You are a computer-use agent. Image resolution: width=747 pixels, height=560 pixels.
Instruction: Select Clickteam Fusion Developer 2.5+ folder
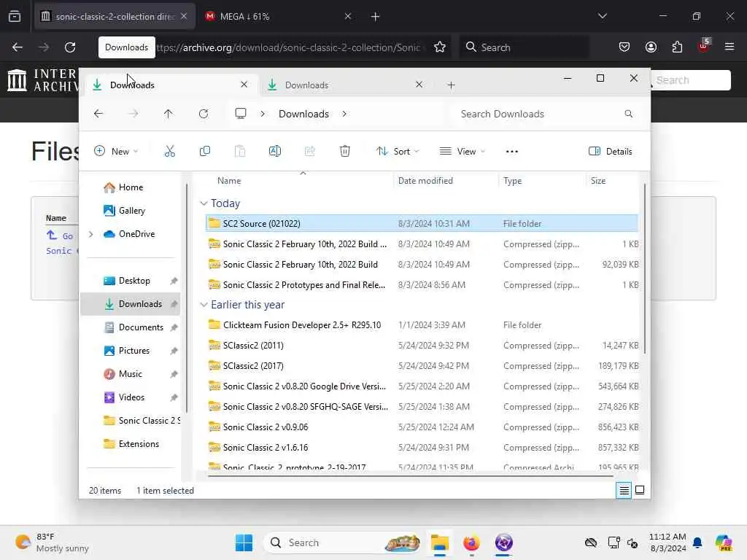pos(422,324)
